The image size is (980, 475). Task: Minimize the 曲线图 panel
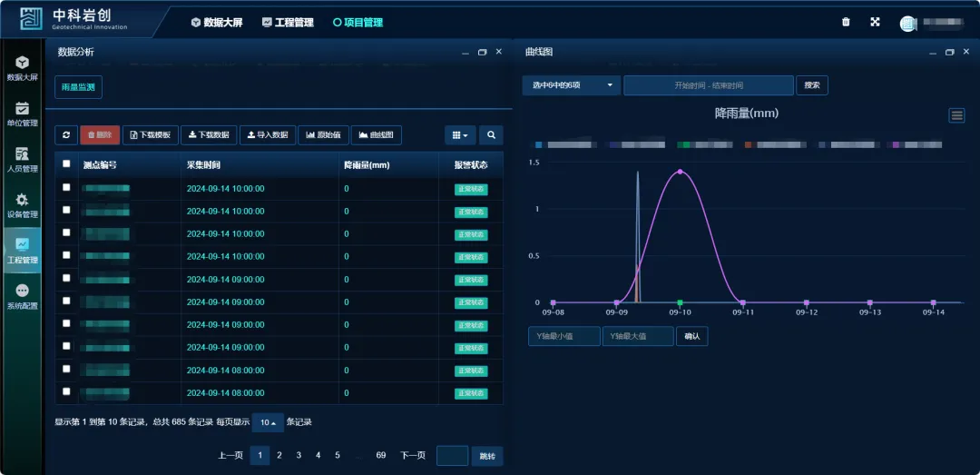pyautogui.click(x=933, y=53)
